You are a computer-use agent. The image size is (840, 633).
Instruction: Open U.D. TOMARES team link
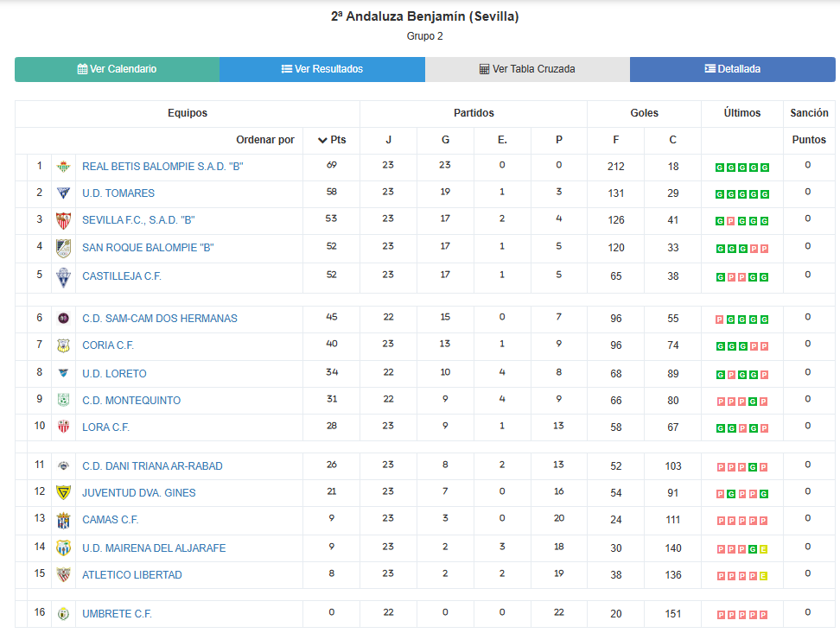coord(118,193)
